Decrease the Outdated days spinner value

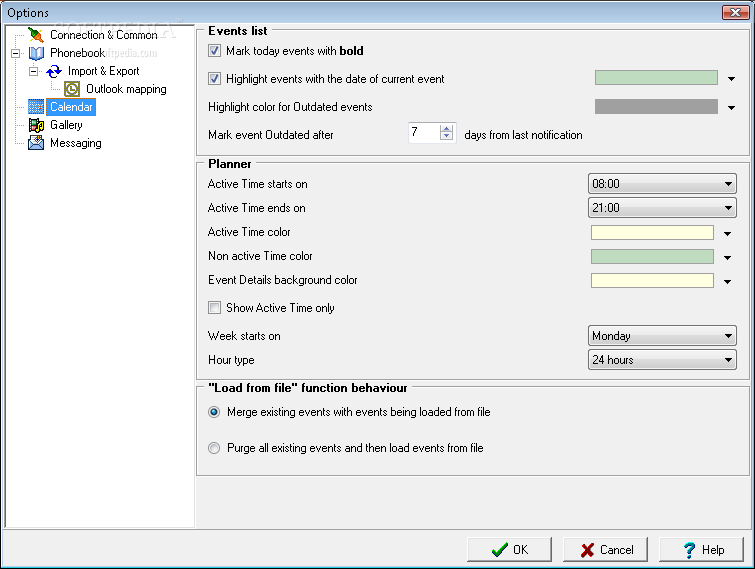click(x=446, y=136)
